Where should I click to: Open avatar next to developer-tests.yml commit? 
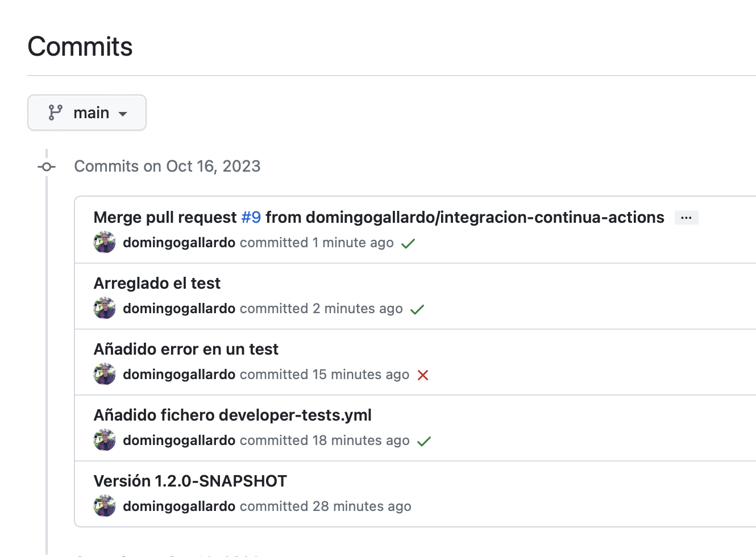[105, 440]
